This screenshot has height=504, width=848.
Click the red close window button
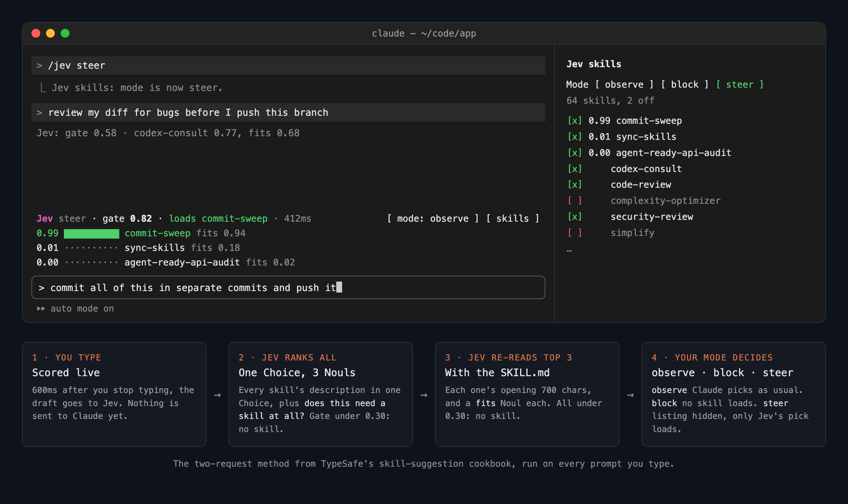36,34
